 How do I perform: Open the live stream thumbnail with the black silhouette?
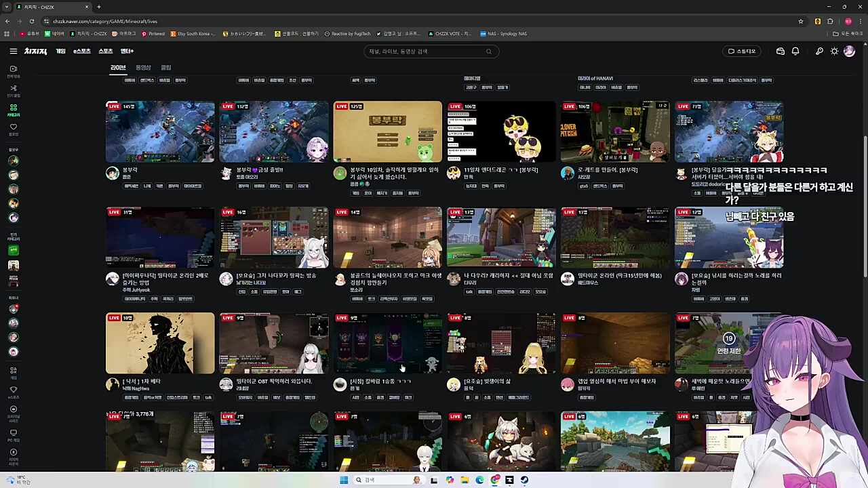[x=160, y=343]
